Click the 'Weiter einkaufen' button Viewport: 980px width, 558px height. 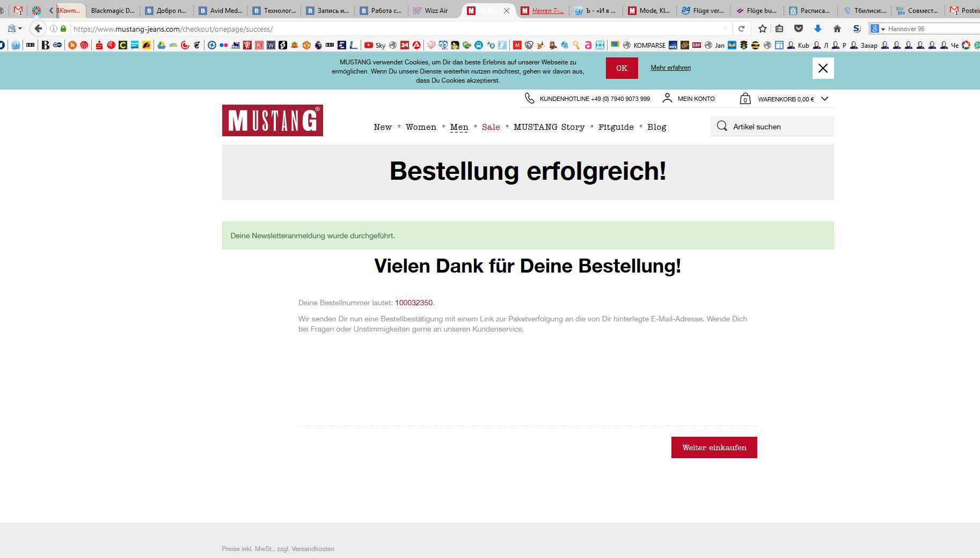tap(714, 447)
